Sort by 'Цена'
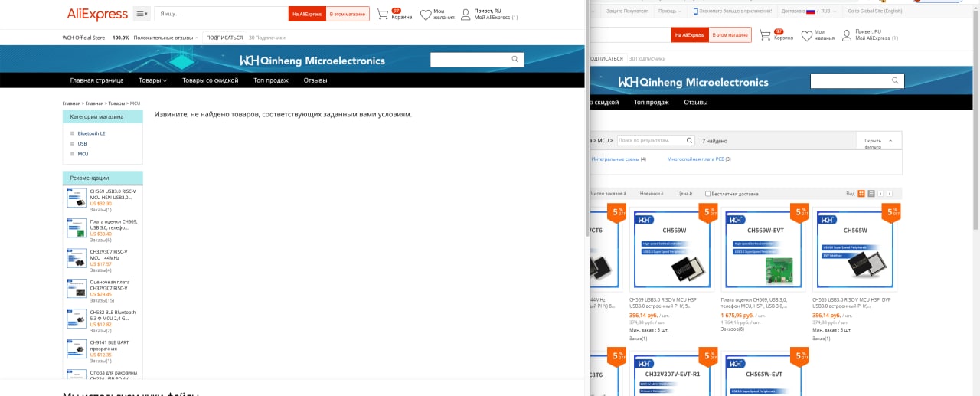 (684, 194)
